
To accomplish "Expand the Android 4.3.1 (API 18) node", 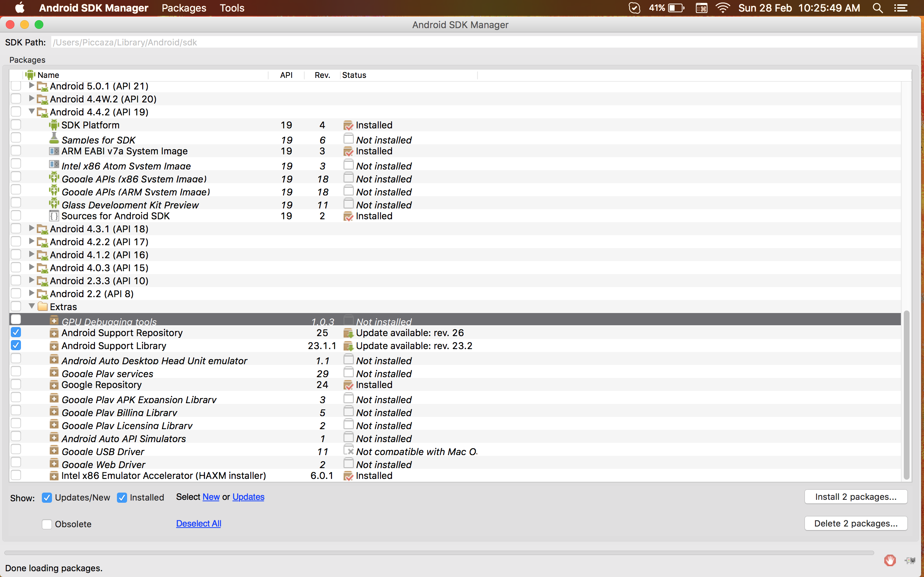I will pyautogui.click(x=32, y=228).
